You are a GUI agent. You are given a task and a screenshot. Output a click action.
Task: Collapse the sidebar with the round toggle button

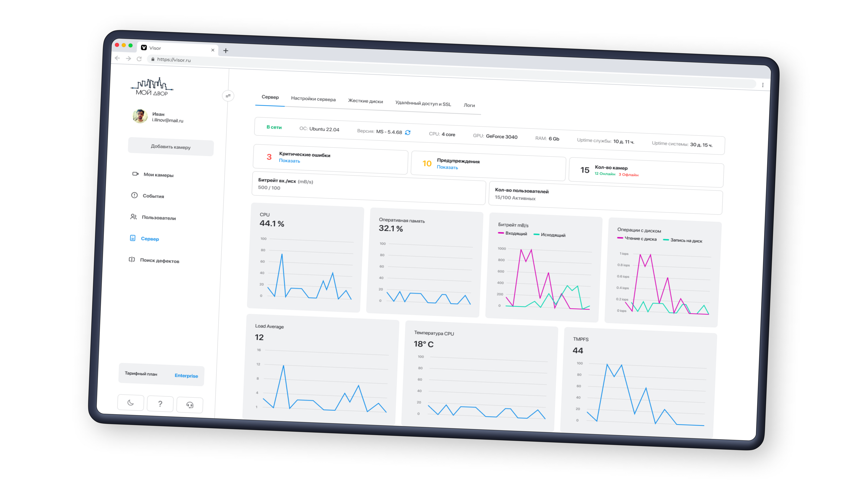click(228, 96)
